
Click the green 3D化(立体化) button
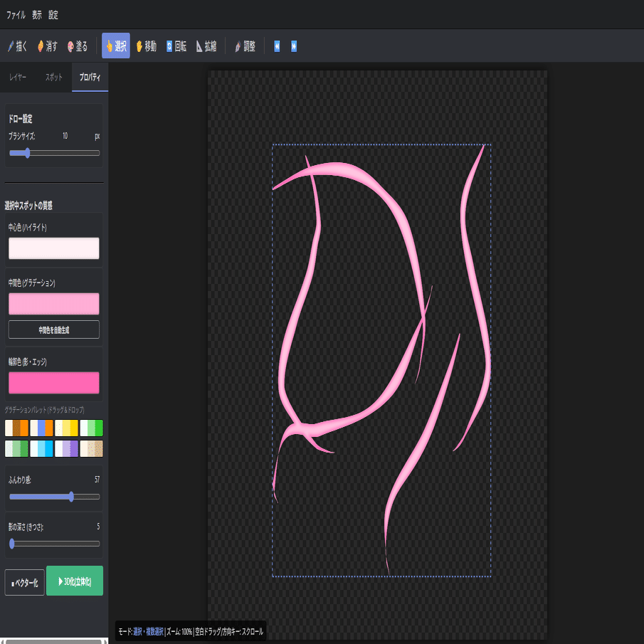[x=75, y=581]
